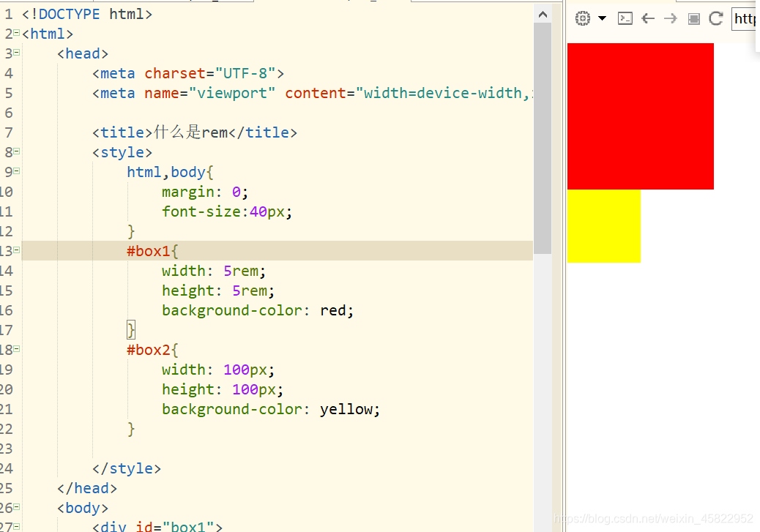This screenshot has height=532, width=760.
Task: Click the editor vertical scrollbar thumb
Action: [543, 138]
